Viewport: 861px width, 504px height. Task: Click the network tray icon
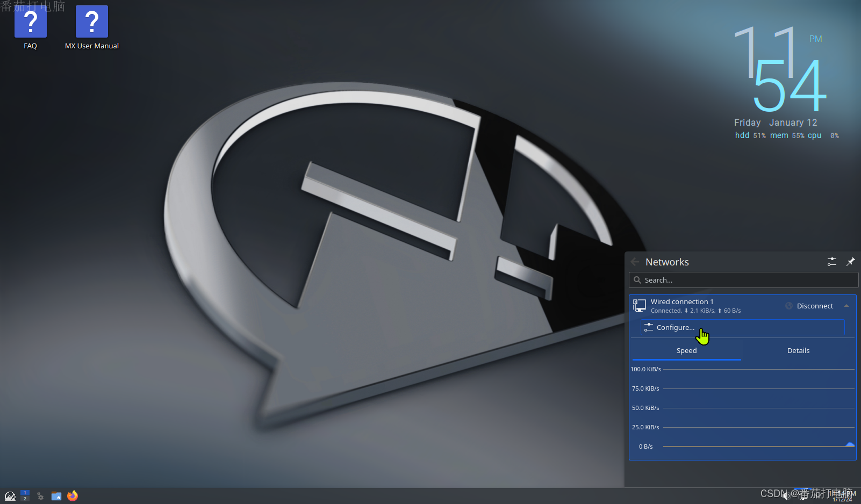tap(802, 496)
